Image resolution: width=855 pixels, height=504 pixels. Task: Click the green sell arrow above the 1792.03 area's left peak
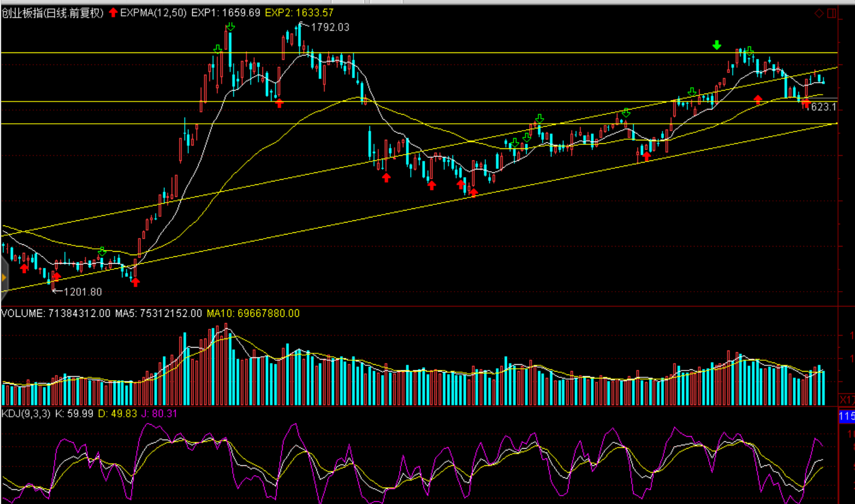[230, 27]
